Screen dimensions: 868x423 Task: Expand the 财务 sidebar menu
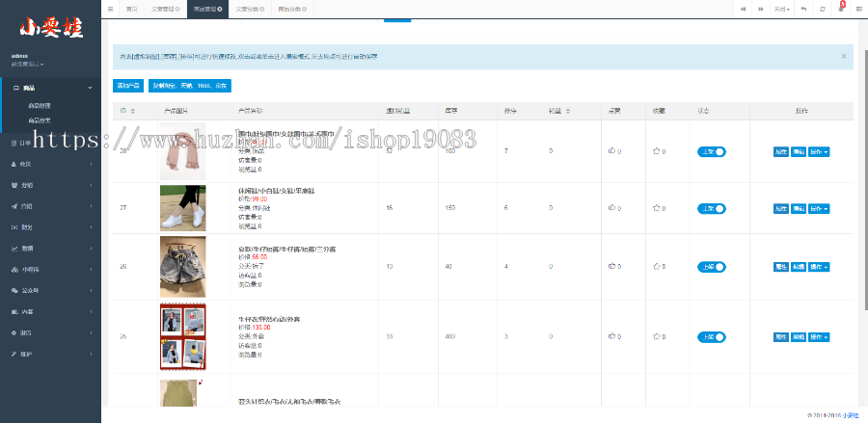(x=50, y=227)
